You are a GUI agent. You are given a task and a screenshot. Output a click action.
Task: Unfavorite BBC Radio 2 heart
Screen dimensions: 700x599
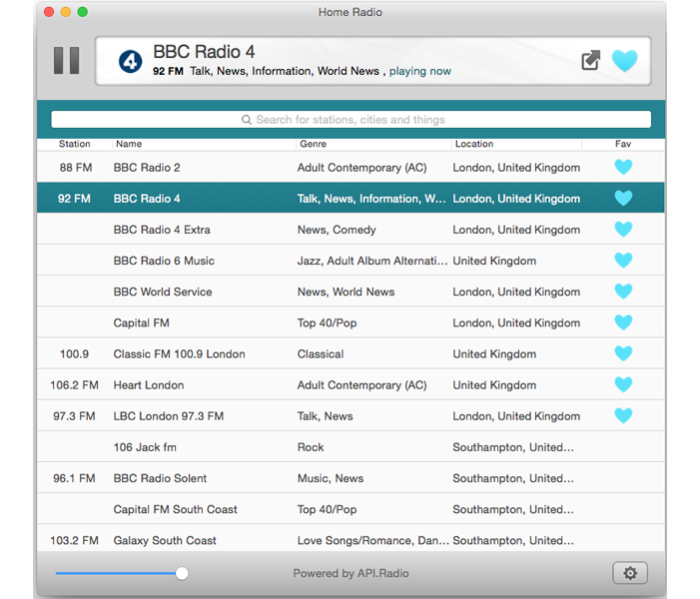pyautogui.click(x=623, y=168)
